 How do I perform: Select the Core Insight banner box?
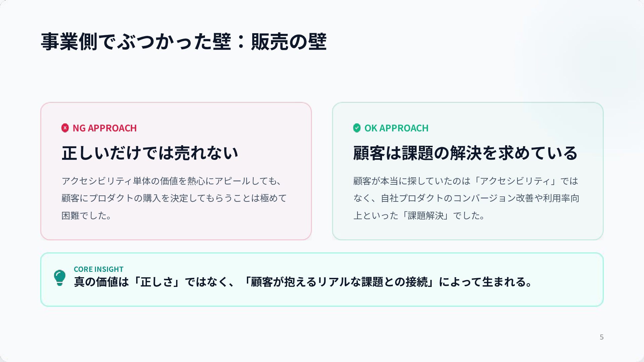pos(322,280)
